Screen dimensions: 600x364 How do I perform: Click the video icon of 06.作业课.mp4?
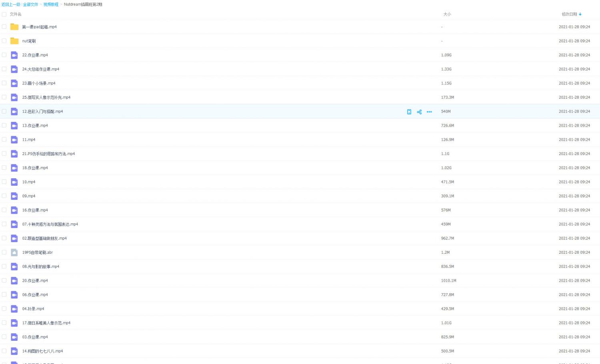14,295
